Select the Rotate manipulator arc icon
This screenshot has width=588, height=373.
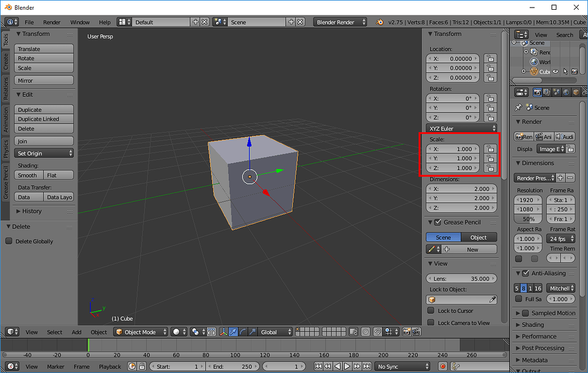[243, 332]
